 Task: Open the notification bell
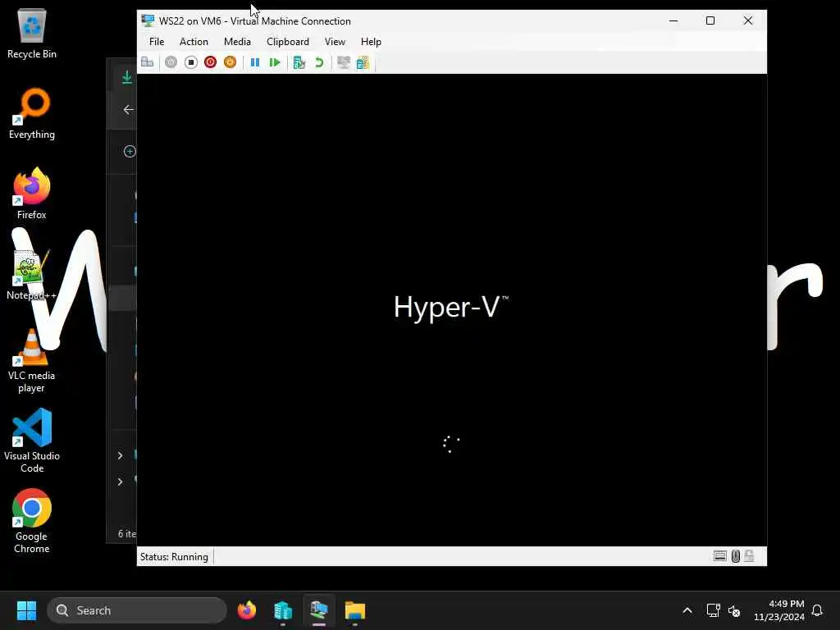click(x=817, y=610)
